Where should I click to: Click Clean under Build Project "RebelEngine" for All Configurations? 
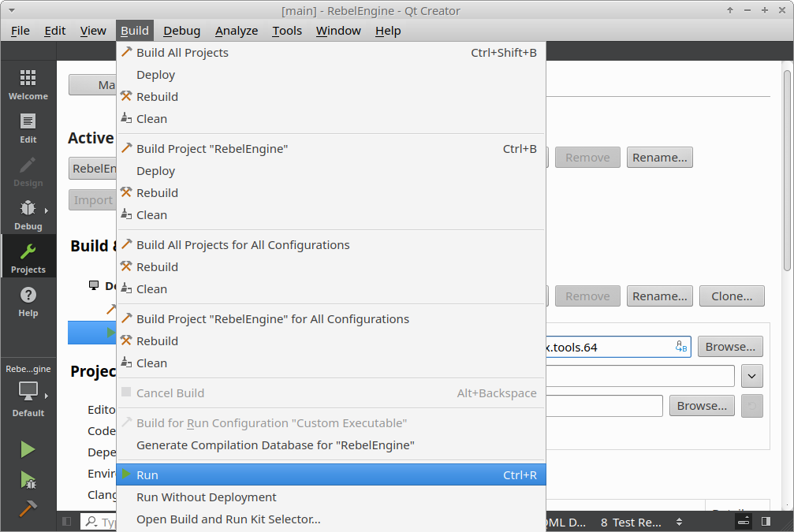click(x=331, y=363)
